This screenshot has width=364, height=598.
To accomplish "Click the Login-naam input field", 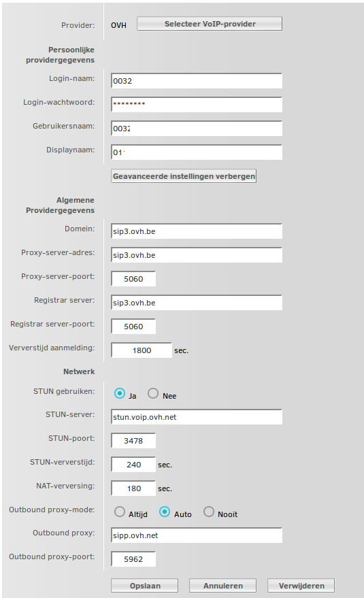I will point(197,81).
